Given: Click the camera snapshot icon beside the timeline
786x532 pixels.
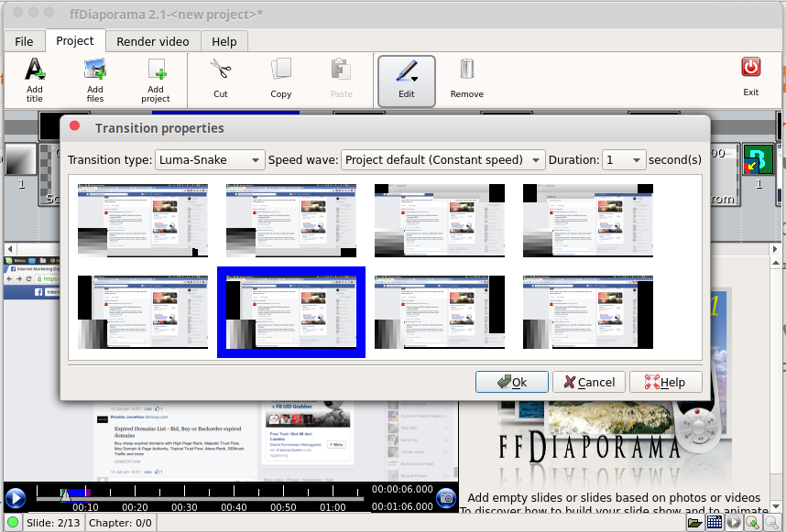Looking at the screenshot, I should [x=446, y=497].
